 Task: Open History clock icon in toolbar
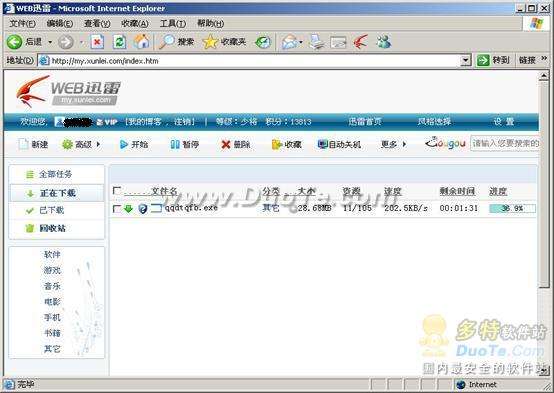(x=263, y=42)
